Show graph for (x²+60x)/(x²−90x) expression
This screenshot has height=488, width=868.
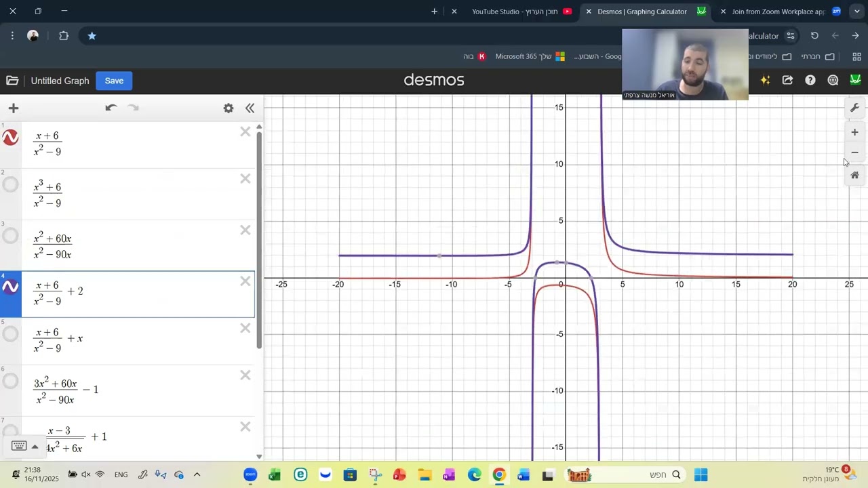[x=10, y=236]
